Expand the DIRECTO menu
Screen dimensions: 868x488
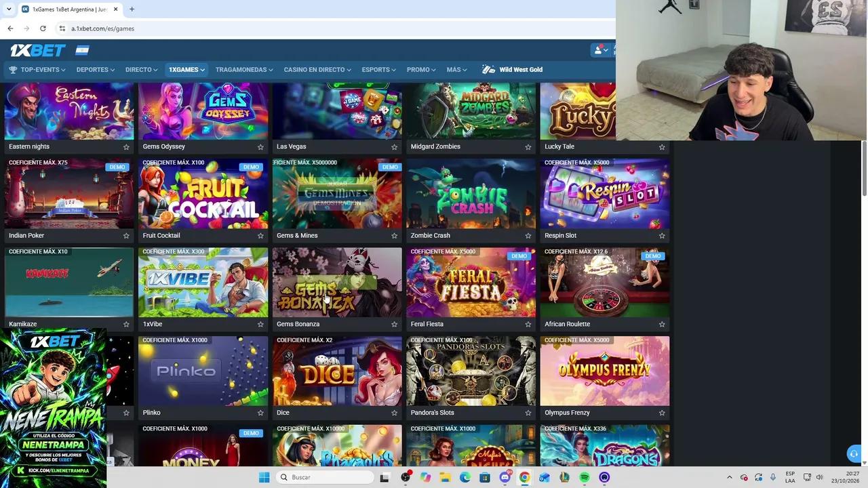tap(142, 70)
